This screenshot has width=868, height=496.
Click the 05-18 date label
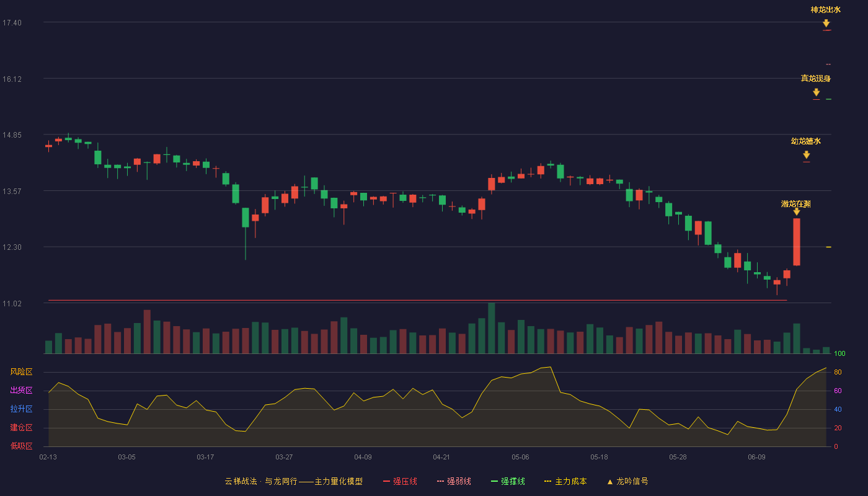(599, 457)
